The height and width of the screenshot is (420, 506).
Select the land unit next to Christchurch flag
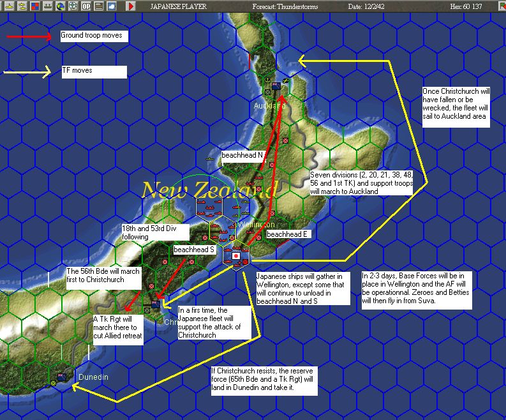[147, 310]
